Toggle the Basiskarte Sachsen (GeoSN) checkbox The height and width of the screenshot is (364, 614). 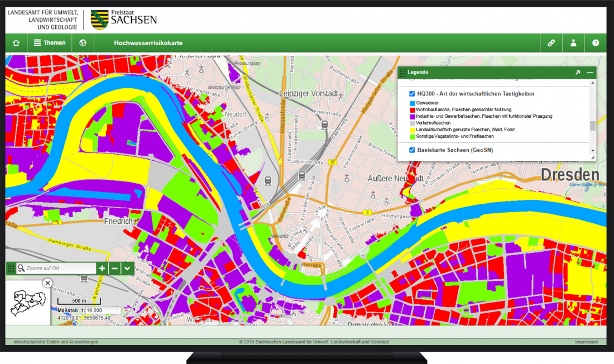tap(412, 150)
